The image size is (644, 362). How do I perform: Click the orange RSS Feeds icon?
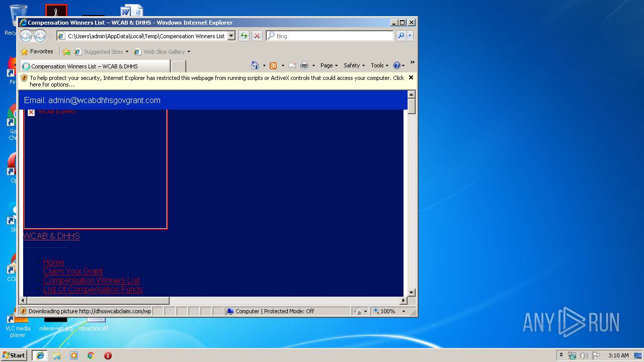tap(273, 65)
